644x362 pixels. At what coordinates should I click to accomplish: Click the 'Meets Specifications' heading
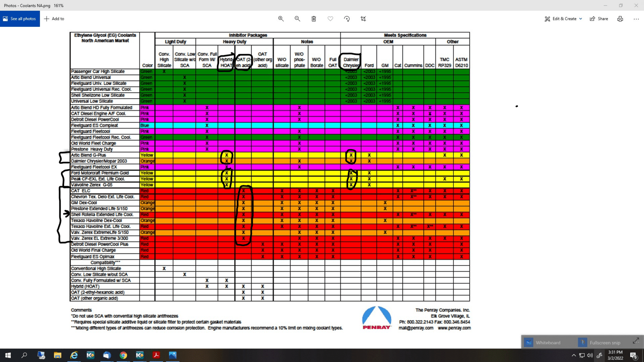coord(405,35)
